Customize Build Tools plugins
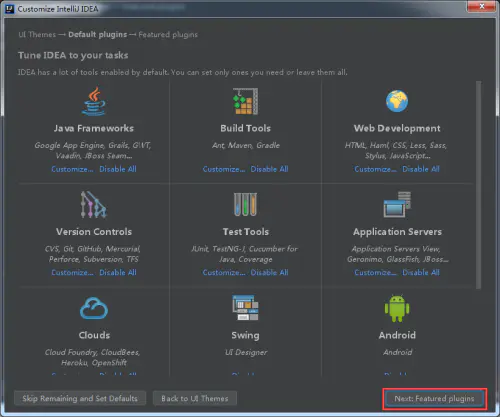The height and width of the screenshot is (417, 500). coord(224,169)
